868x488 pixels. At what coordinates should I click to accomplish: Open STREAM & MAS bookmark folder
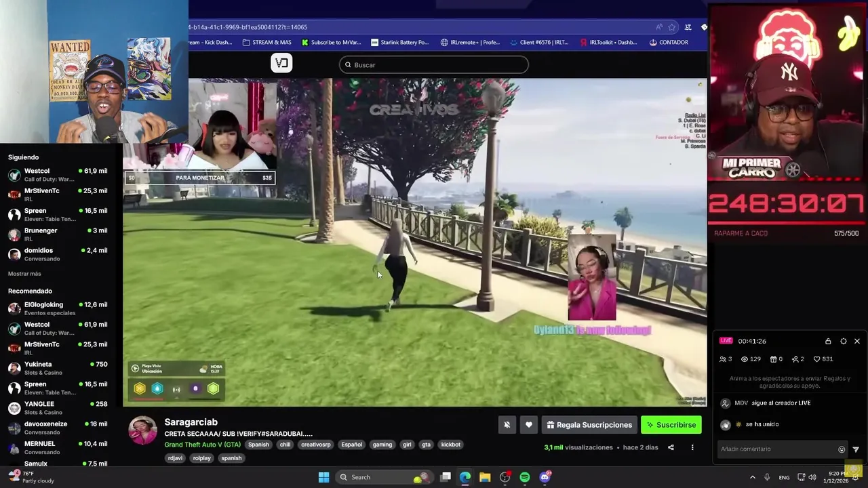coord(267,42)
